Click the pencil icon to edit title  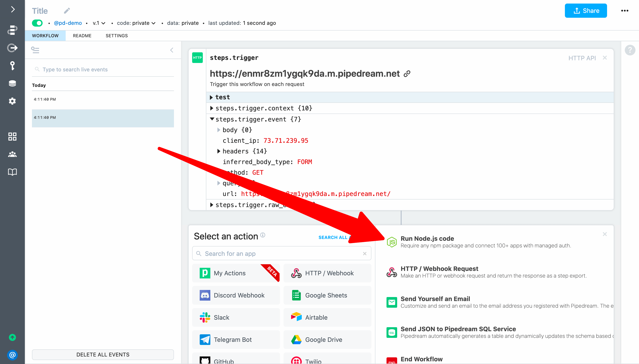point(67,11)
